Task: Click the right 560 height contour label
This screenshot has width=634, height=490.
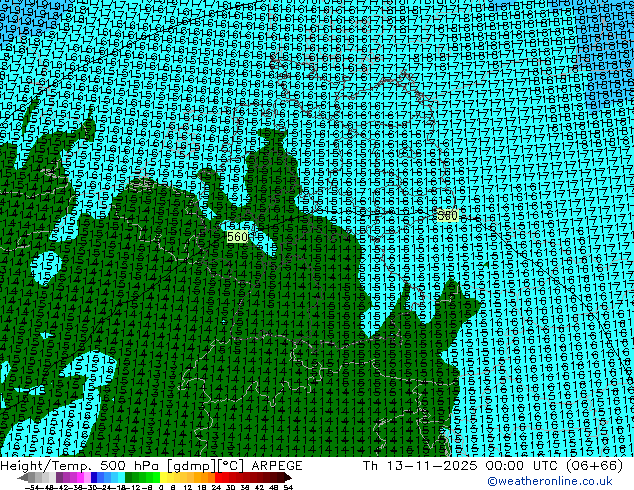Action: 447,215
